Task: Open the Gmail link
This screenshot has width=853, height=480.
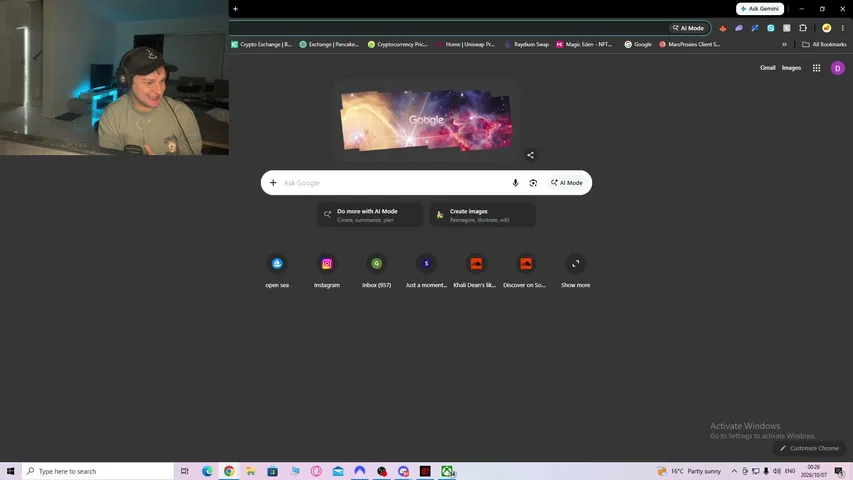Action: click(768, 67)
